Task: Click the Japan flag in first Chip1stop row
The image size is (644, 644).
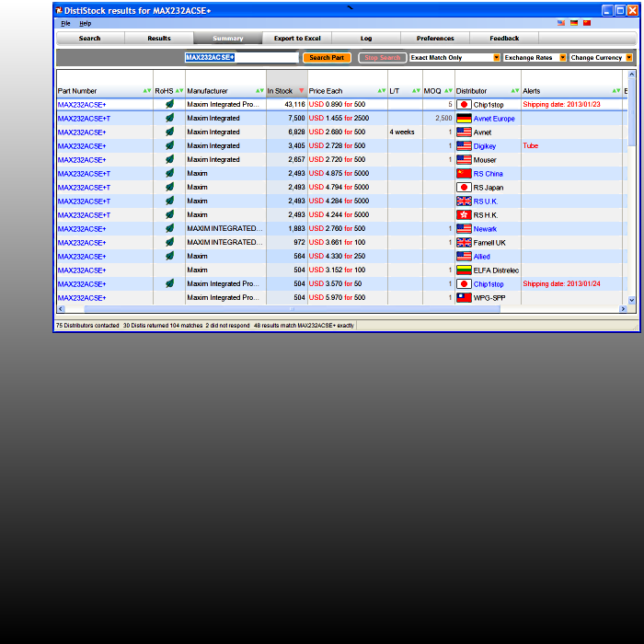Action: point(464,105)
